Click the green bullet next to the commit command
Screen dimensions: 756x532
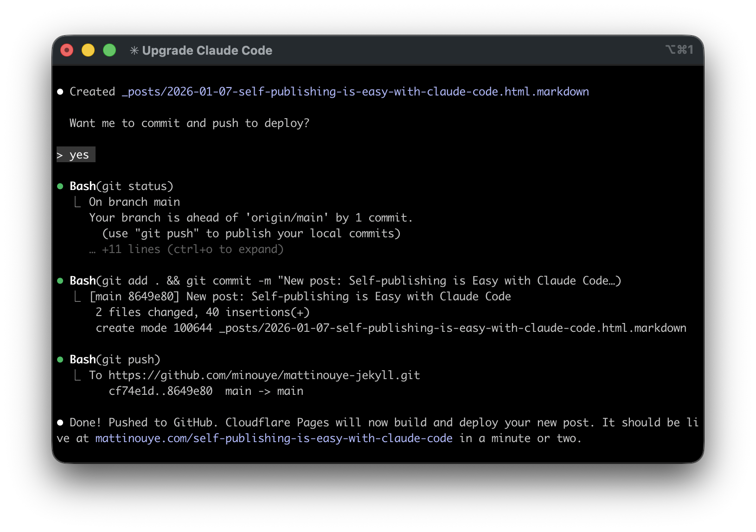61,280
